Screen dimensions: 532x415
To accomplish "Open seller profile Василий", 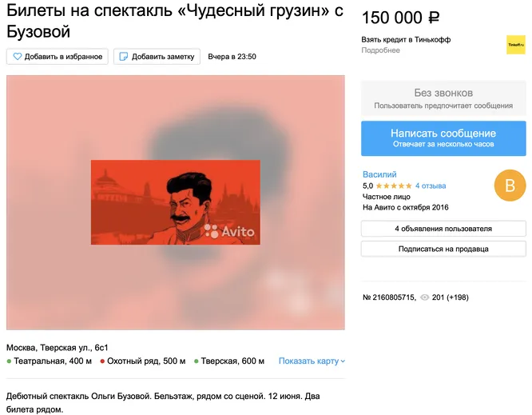I will coord(379,174).
